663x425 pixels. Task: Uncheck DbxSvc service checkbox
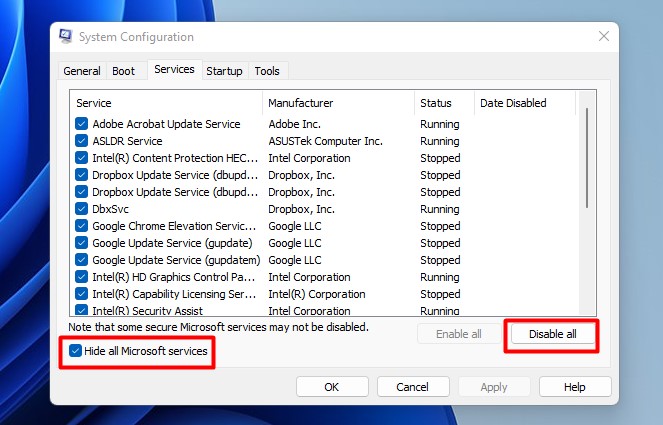[x=81, y=209]
